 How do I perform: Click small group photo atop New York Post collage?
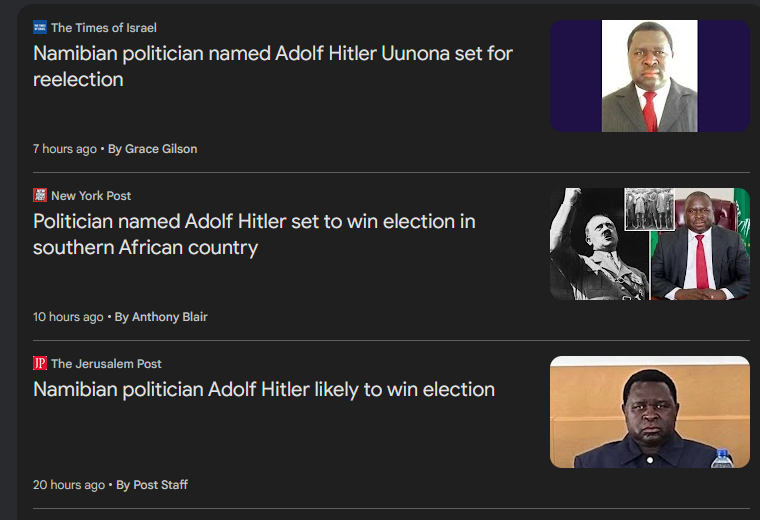(x=649, y=208)
